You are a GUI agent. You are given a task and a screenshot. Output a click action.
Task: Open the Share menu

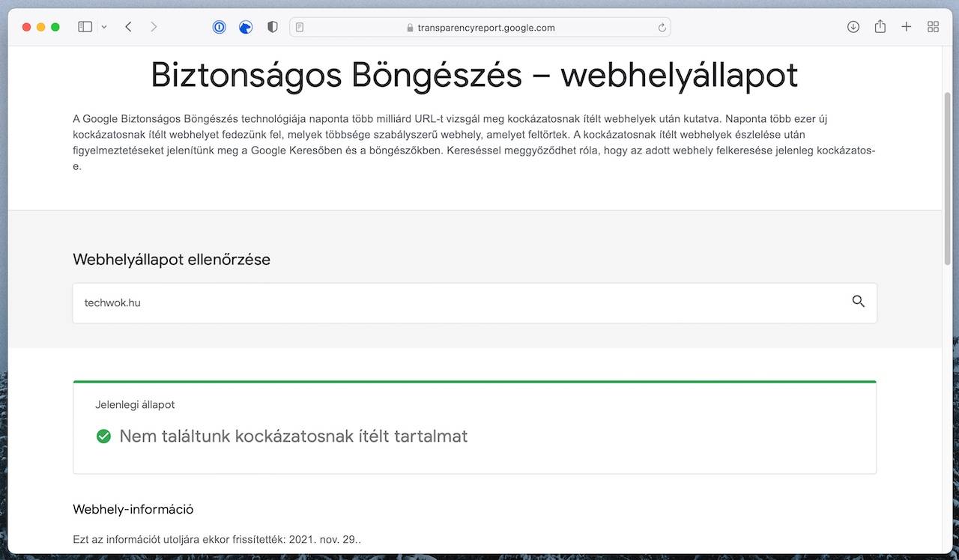880,26
